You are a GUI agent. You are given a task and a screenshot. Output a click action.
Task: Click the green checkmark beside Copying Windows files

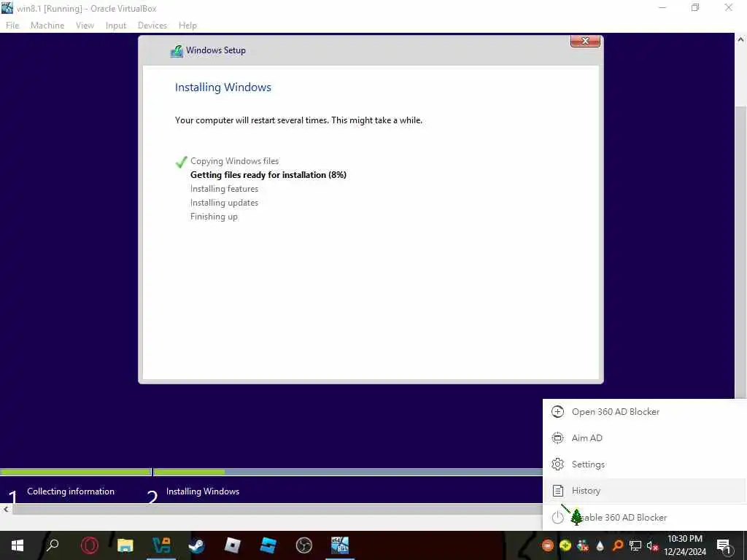point(181,162)
